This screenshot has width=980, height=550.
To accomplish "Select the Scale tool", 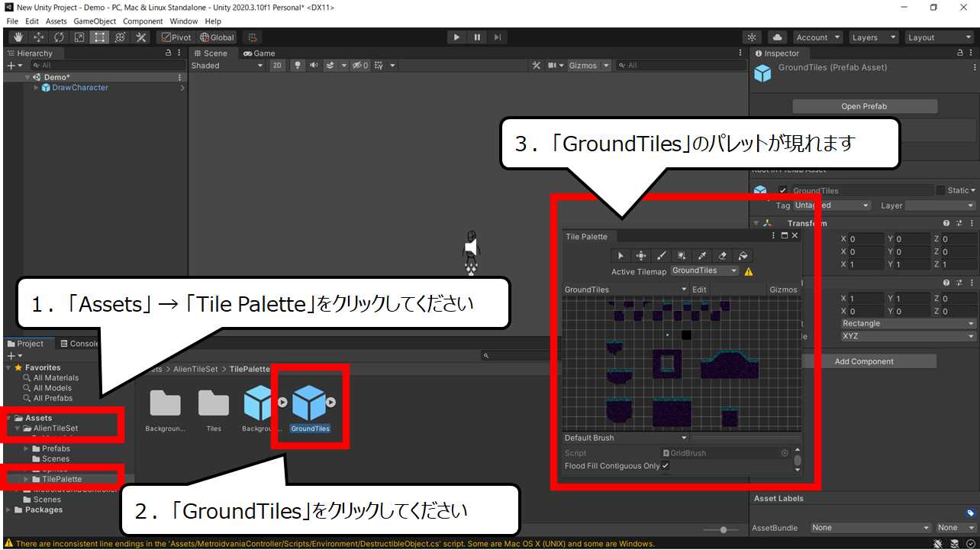I will coord(79,37).
